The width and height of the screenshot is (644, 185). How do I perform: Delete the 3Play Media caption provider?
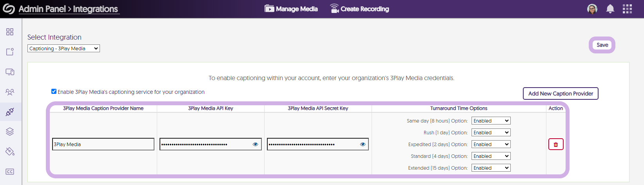[x=556, y=144]
